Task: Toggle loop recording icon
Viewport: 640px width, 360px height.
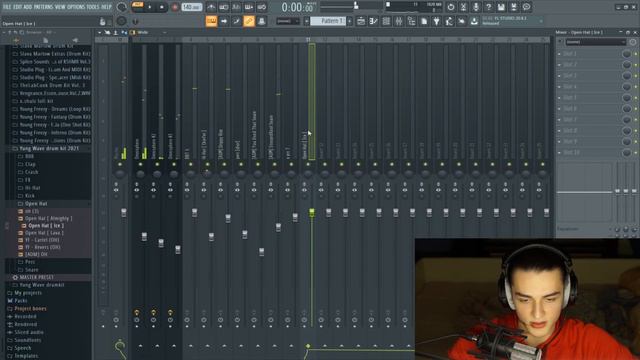Action: point(262,7)
